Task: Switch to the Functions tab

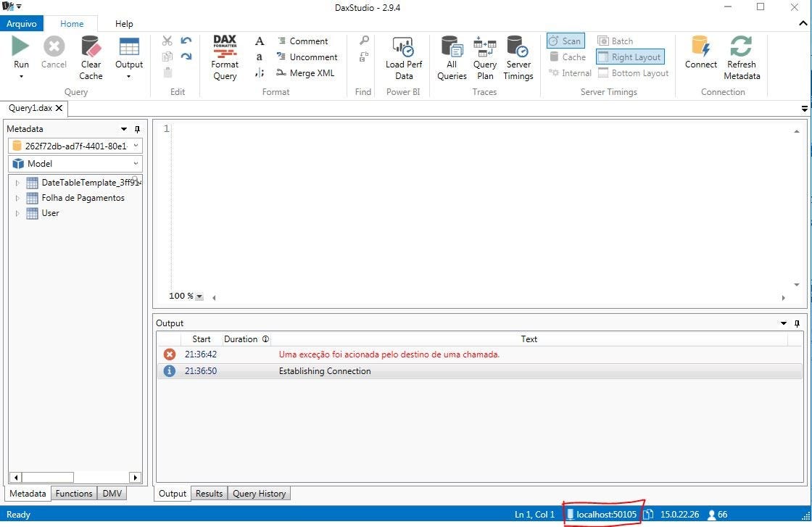Action: point(74,494)
